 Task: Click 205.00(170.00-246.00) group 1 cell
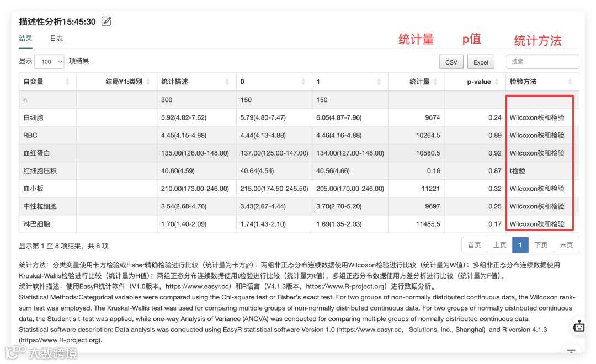click(x=350, y=189)
